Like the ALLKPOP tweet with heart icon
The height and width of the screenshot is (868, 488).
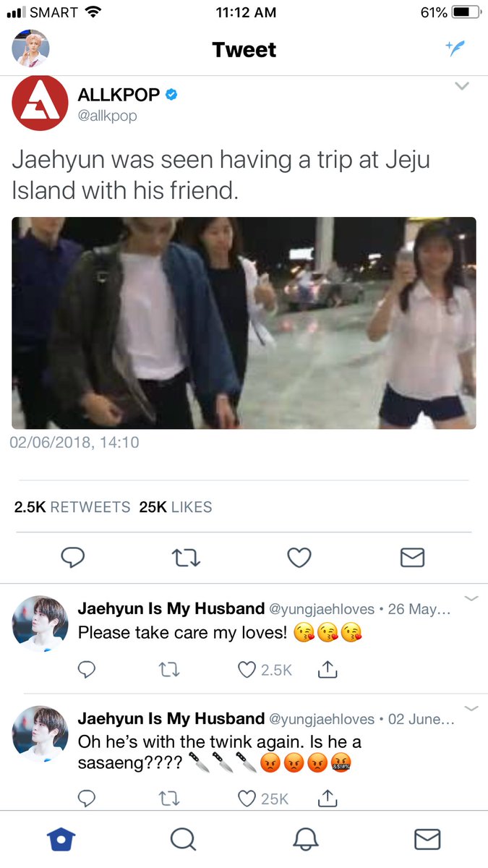click(299, 557)
